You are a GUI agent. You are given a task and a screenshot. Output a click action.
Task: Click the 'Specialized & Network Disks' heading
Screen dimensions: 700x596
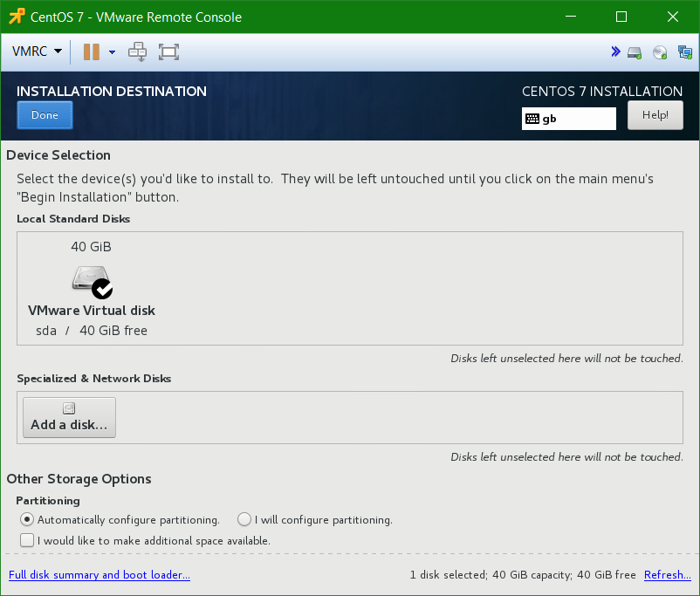[94, 379]
